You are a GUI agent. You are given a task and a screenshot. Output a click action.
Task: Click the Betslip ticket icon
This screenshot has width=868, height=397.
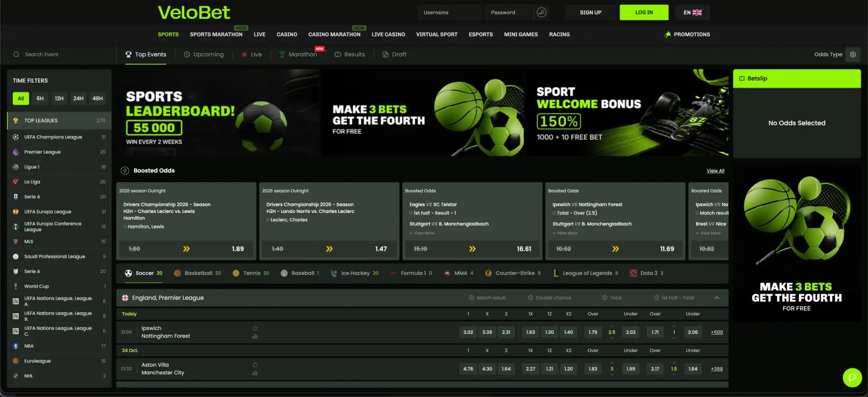[742, 78]
